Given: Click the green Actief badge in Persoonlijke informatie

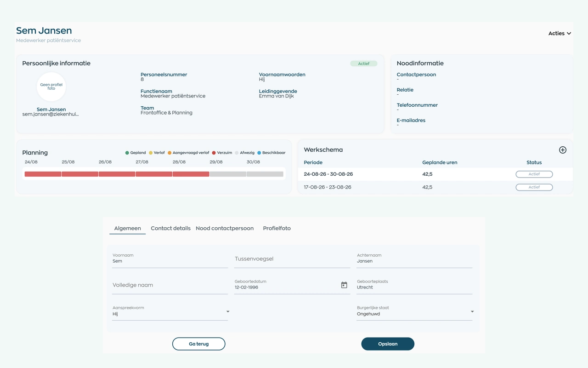Looking at the screenshot, I should [x=364, y=63].
